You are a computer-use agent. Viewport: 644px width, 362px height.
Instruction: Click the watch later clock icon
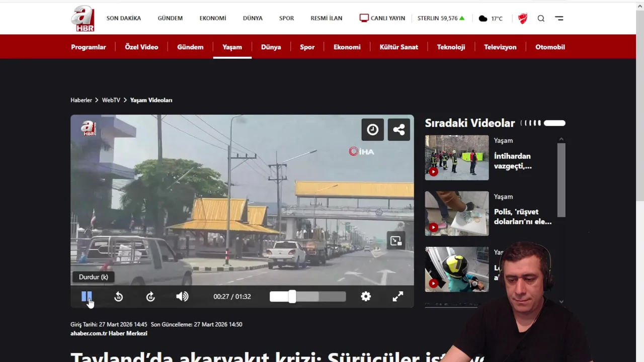[373, 130]
